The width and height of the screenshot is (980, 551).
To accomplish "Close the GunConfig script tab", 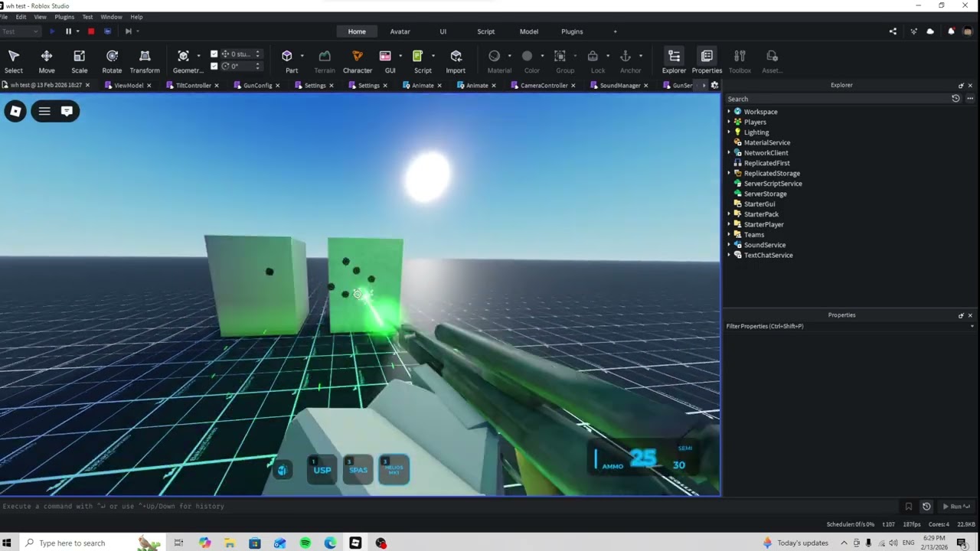I will click(x=277, y=86).
